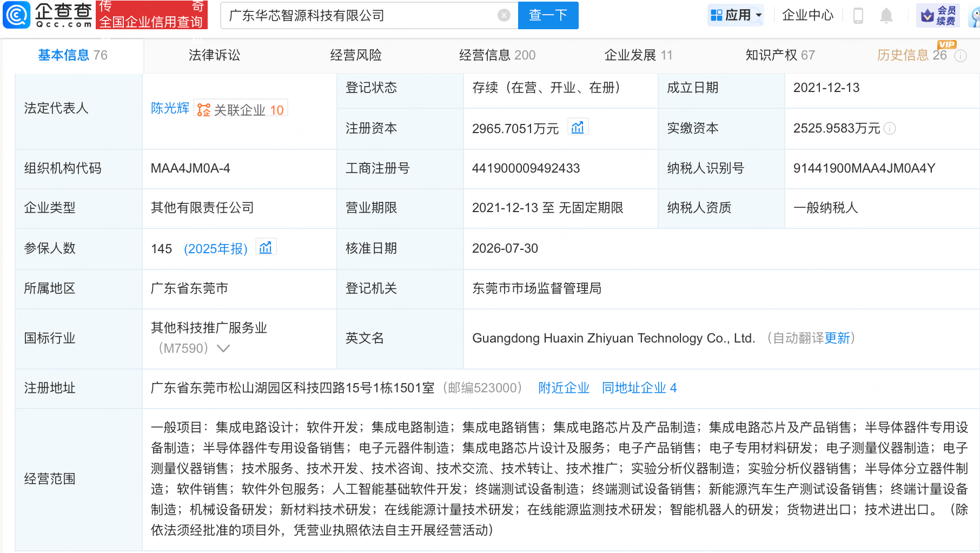Open the 经营风险 tab

tap(356, 55)
